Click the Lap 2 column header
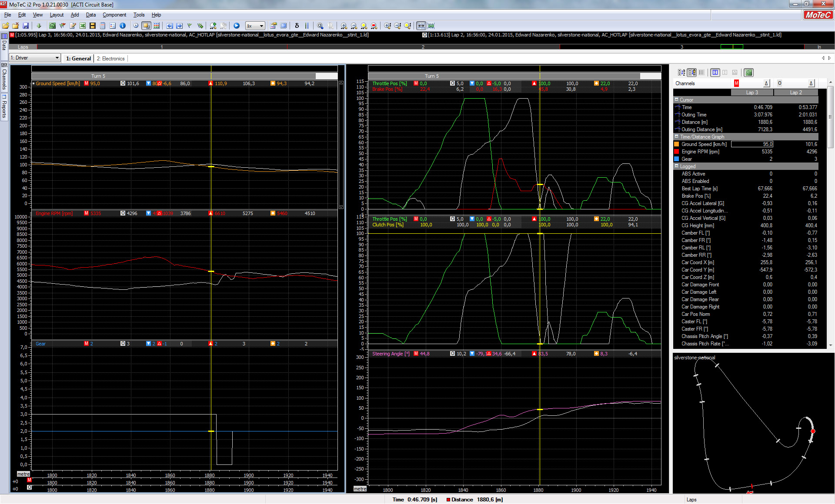 pos(796,93)
